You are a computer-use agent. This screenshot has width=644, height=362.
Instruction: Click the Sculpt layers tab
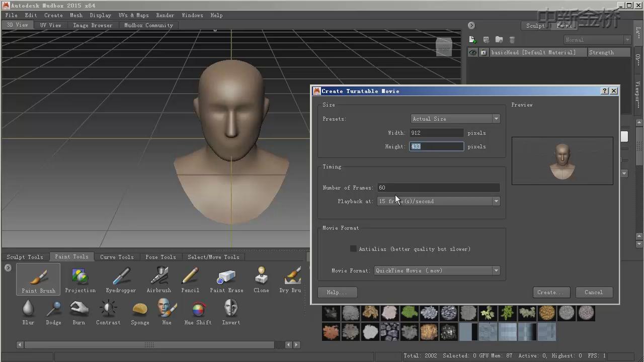tap(535, 26)
